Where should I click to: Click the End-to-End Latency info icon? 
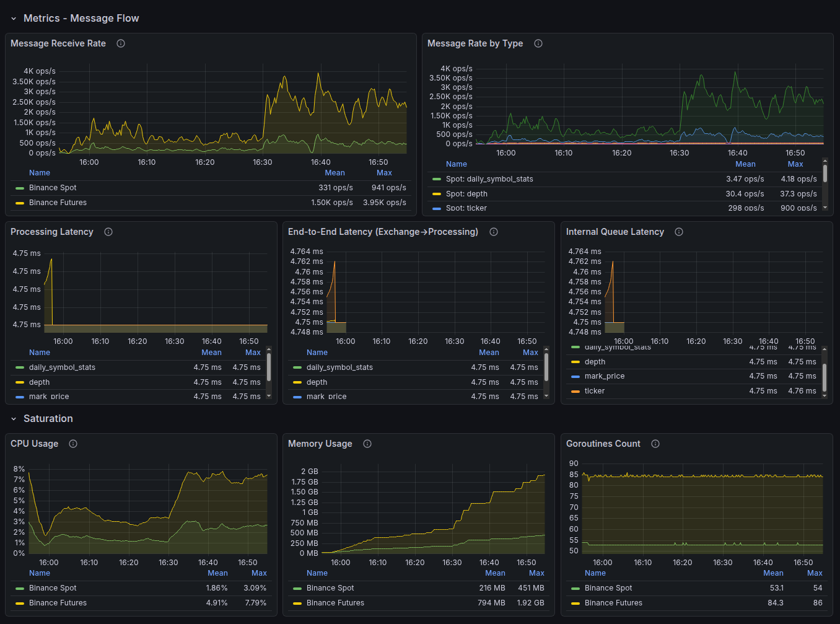(x=493, y=232)
